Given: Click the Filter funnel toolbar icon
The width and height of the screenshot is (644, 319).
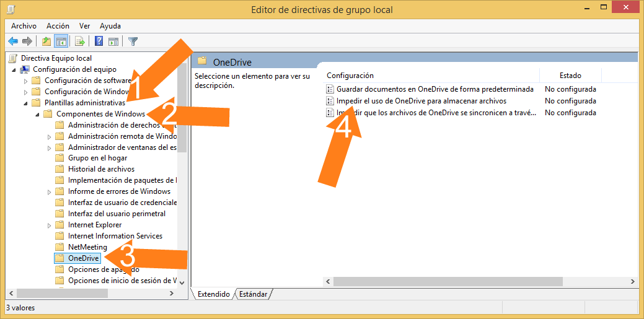Looking at the screenshot, I should (x=133, y=42).
